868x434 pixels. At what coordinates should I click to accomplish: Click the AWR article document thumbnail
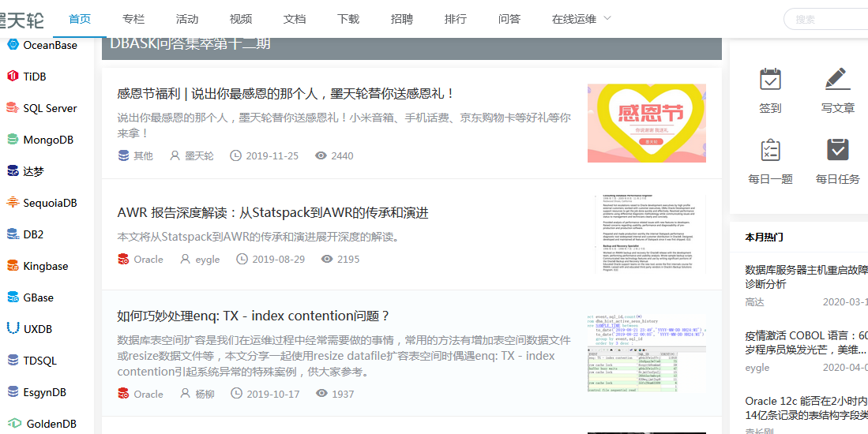(x=647, y=234)
